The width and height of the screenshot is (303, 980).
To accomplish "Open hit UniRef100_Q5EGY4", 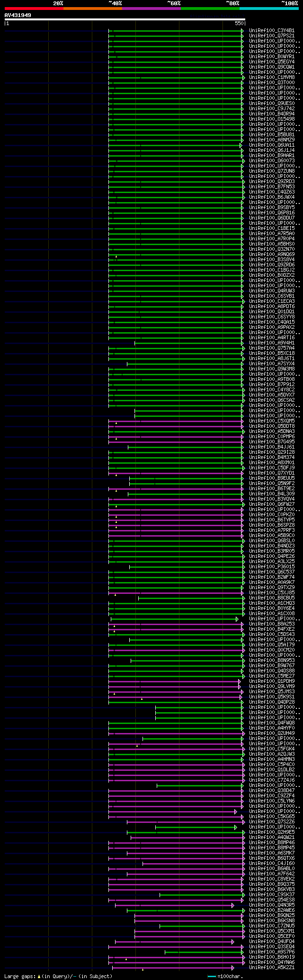I will coord(272,62).
